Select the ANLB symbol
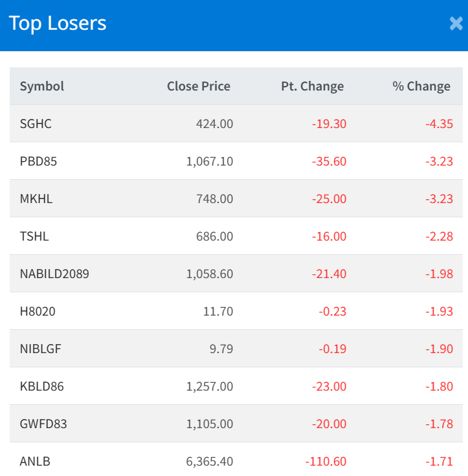The image size is (468, 476). 35,461
